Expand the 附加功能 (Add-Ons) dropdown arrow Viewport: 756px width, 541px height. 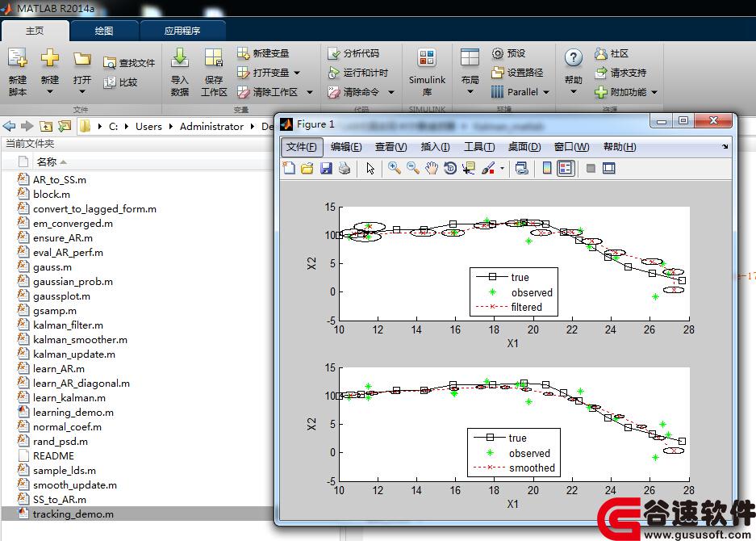pyautogui.click(x=654, y=92)
